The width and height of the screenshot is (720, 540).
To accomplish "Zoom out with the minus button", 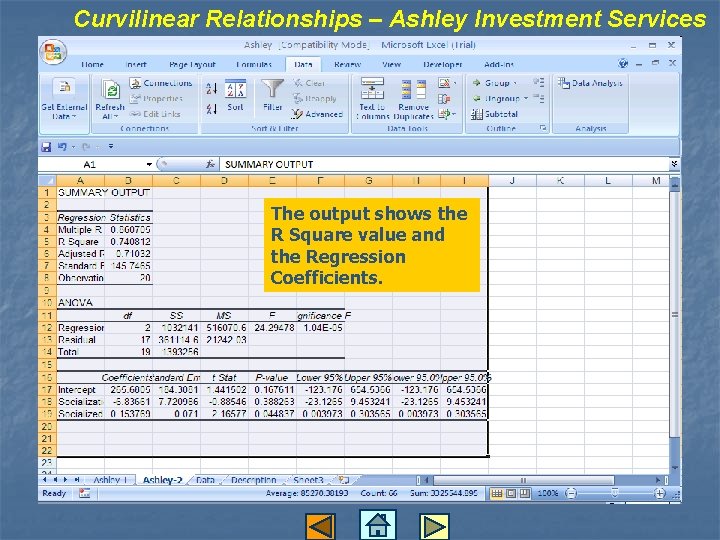I will coord(571,494).
